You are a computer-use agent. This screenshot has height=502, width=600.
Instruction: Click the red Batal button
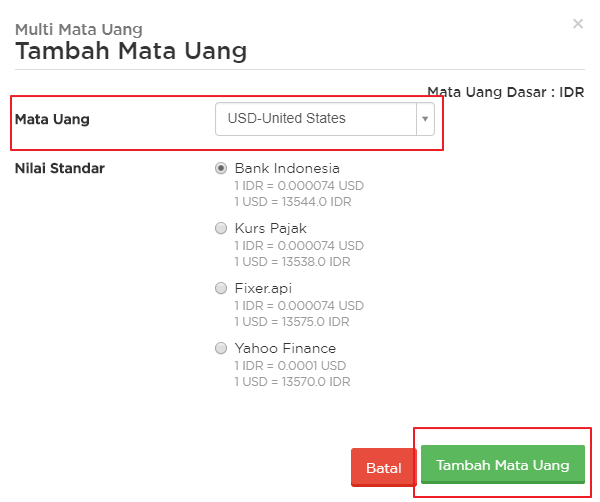[384, 468]
